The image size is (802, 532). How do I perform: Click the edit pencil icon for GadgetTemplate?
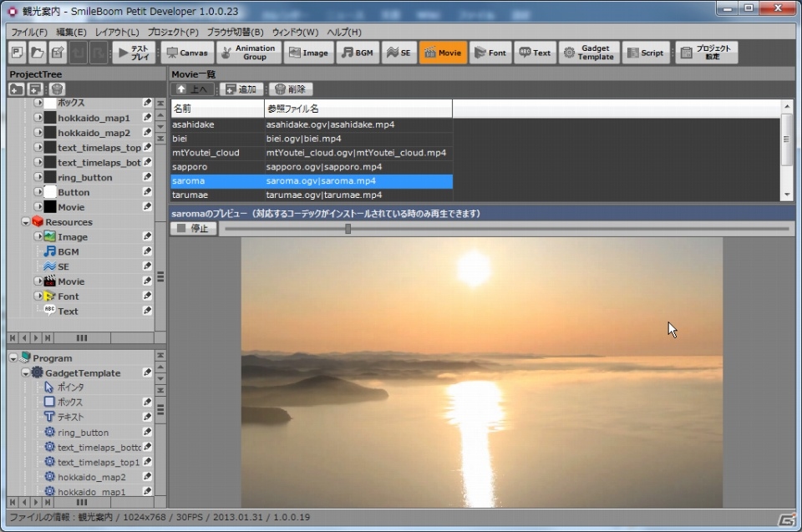tap(147, 372)
